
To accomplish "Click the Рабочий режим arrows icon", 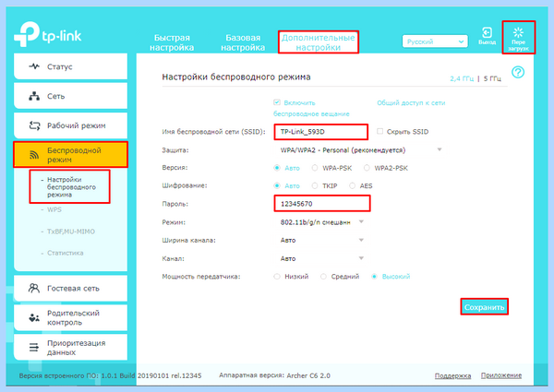I will pos(34,125).
